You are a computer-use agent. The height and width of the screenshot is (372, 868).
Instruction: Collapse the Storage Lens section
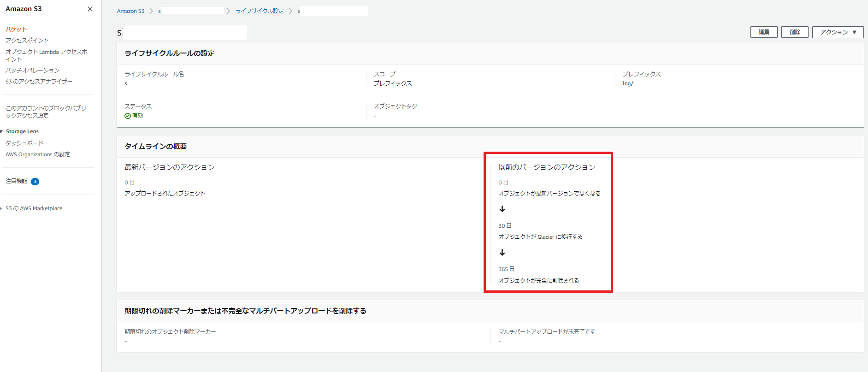[2, 131]
